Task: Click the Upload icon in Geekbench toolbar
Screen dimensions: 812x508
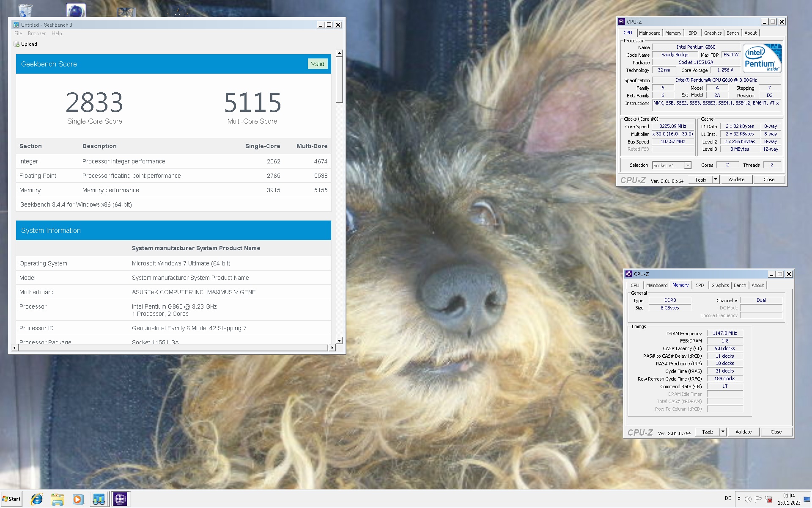Action: (16, 44)
